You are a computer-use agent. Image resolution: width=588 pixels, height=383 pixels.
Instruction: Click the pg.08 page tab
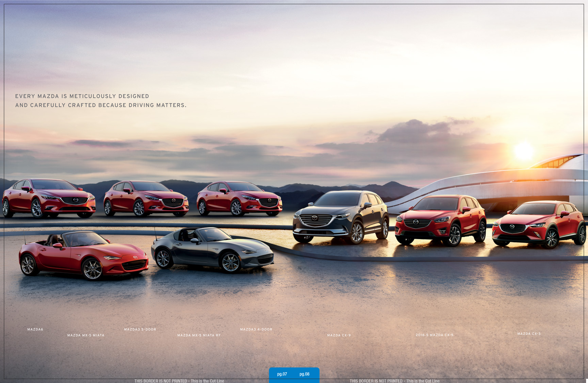[x=304, y=374]
